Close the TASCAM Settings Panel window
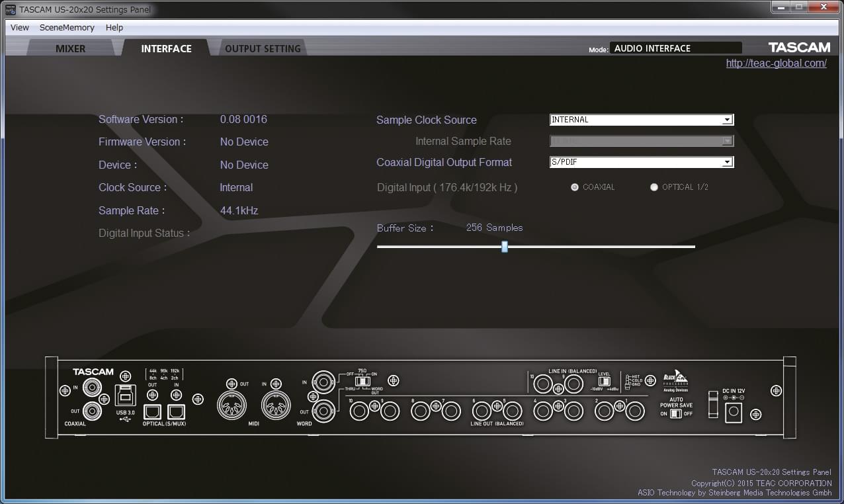The height and width of the screenshot is (504, 844). pyautogui.click(x=824, y=7)
